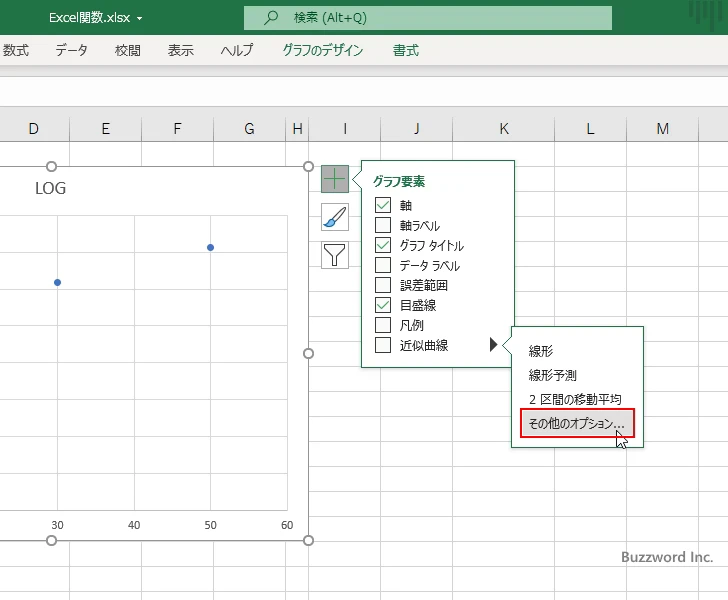Click the LOG chart title
Image resolution: width=728 pixels, height=600 pixels.
51,188
